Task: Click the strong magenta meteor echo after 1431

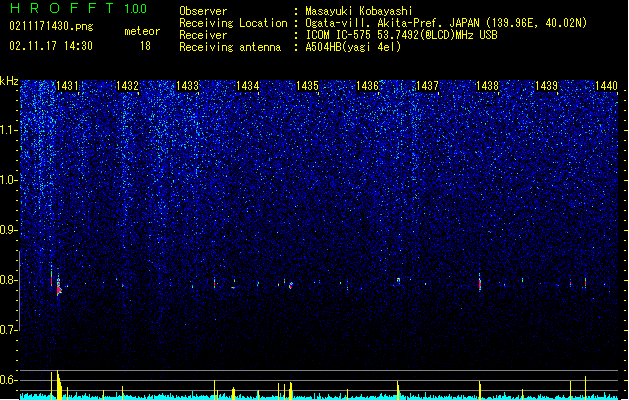Action: [x=59, y=287]
